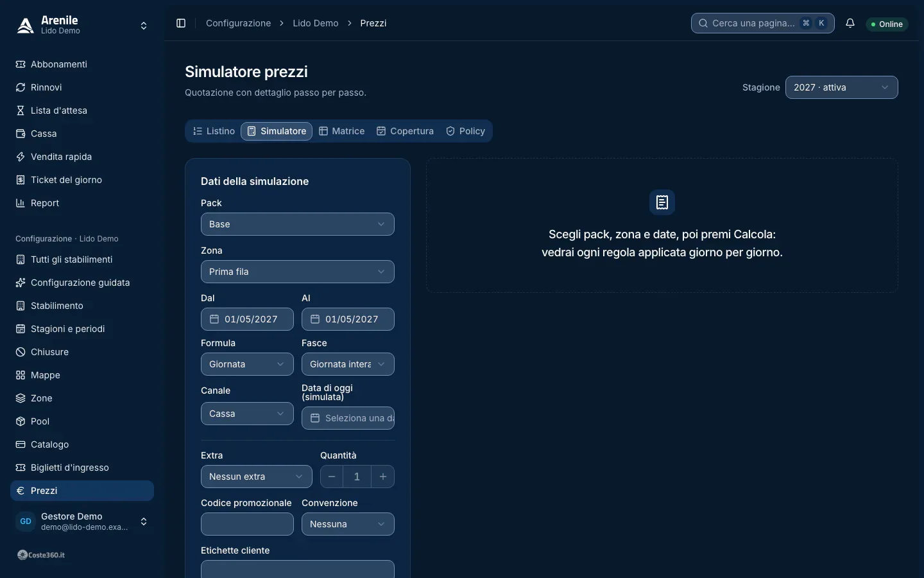
Task: Open the Fasce dropdown
Action: point(348,364)
